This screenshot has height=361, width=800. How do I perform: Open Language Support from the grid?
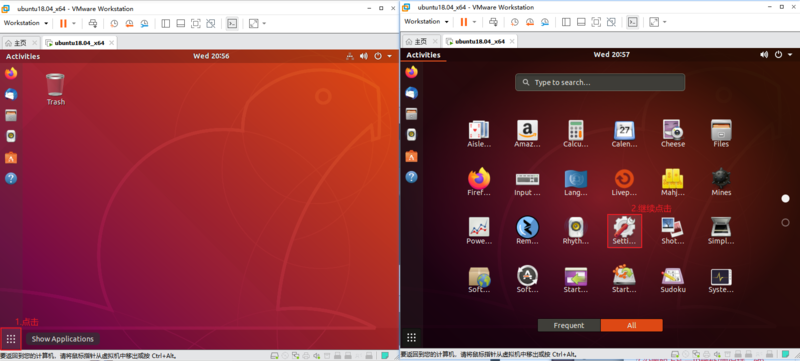[x=576, y=183]
